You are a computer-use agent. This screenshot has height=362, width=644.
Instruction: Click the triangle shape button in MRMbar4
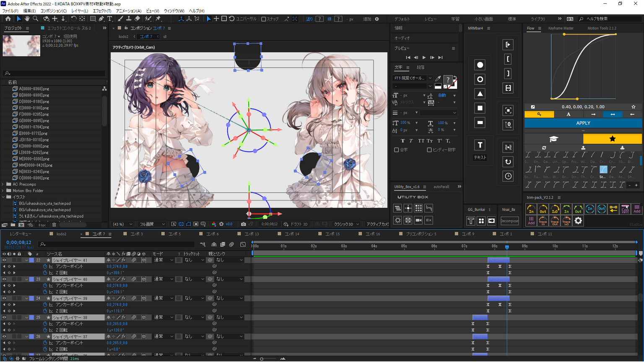(x=480, y=94)
